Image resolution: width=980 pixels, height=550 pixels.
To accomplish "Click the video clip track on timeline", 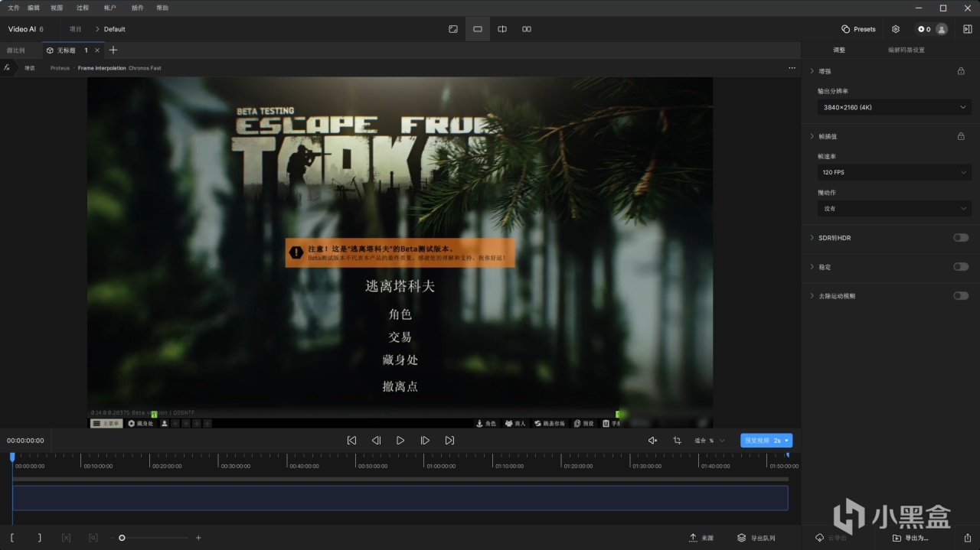I will click(400, 498).
